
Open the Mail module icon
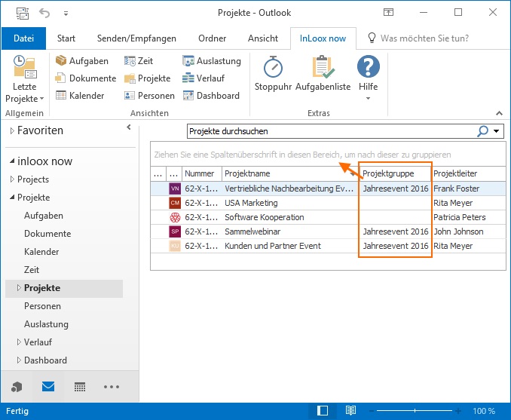(48, 387)
